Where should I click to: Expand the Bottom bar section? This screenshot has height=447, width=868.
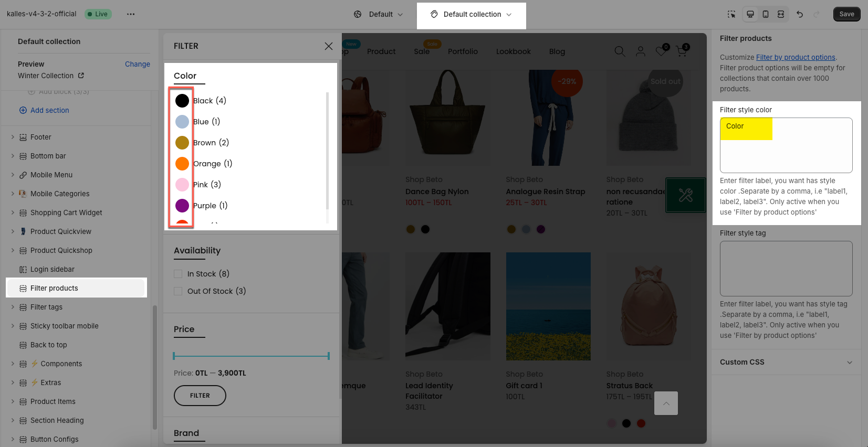pos(13,156)
